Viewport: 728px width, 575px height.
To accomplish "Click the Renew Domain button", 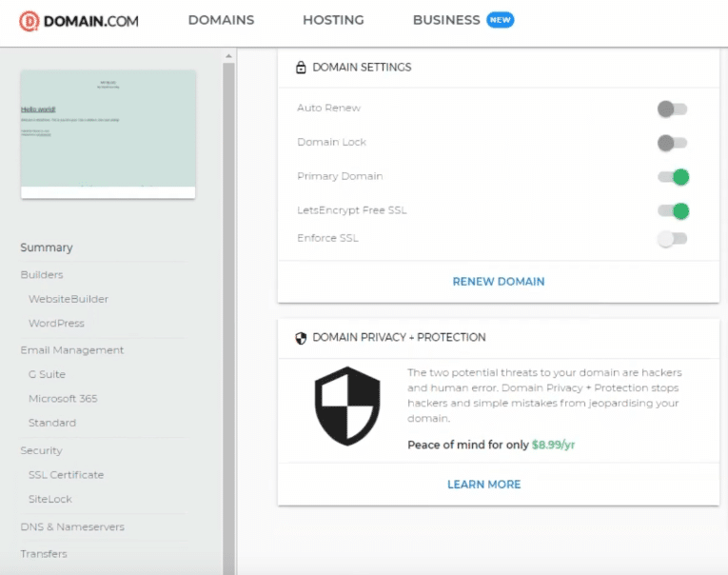I will (498, 282).
